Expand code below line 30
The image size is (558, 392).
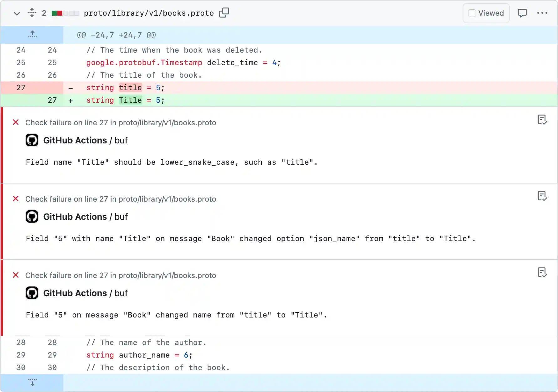[x=32, y=383]
